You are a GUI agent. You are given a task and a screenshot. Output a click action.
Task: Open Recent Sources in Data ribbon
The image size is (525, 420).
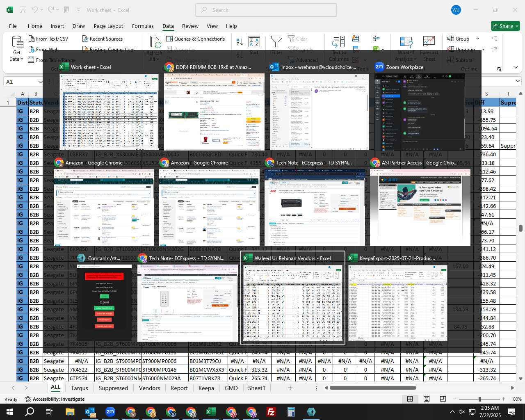click(102, 39)
